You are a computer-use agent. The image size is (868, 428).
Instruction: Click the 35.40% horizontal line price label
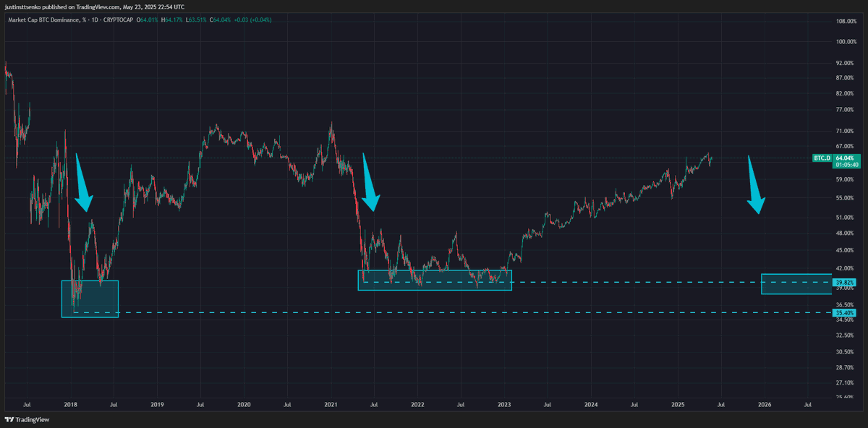point(845,312)
